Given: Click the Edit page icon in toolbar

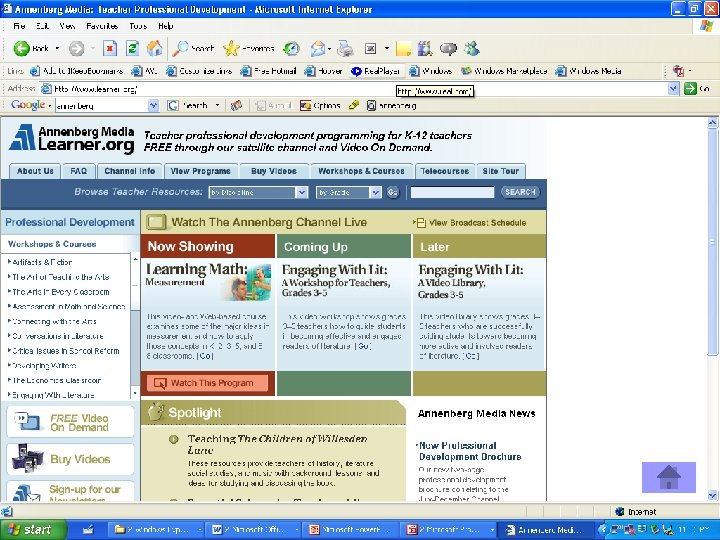Looking at the screenshot, I should pos(371,48).
